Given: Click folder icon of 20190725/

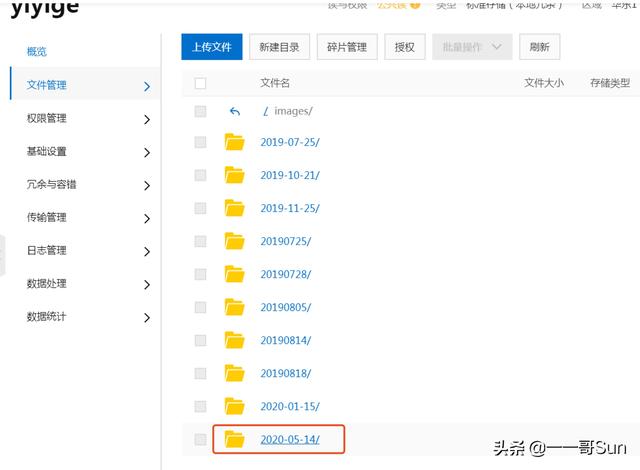Looking at the screenshot, I should [x=235, y=241].
